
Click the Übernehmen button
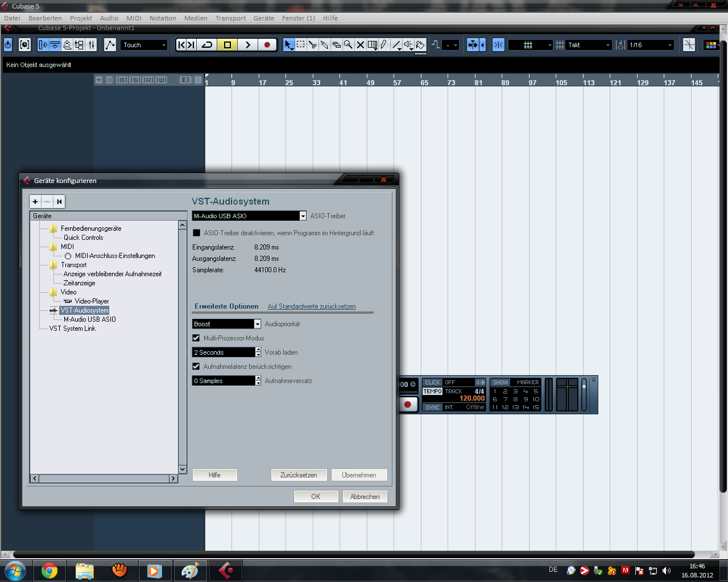click(359, 475)
